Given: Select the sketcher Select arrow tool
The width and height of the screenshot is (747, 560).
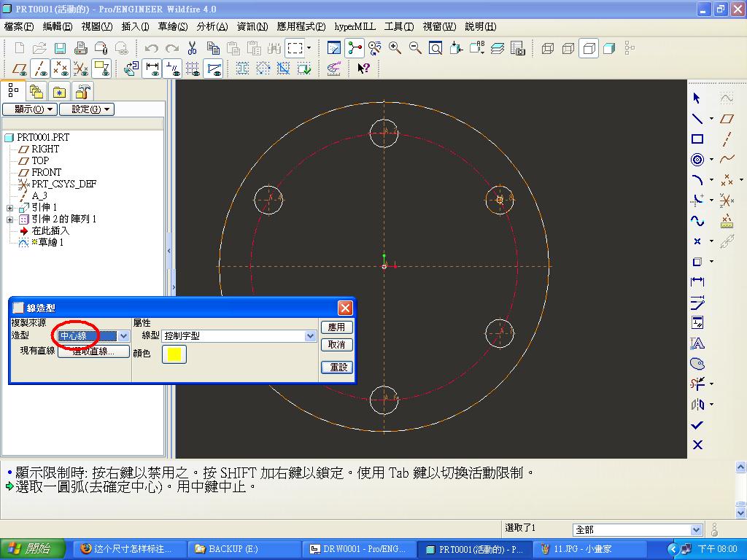Looking at the screenshot, I should tap(697, 98).
